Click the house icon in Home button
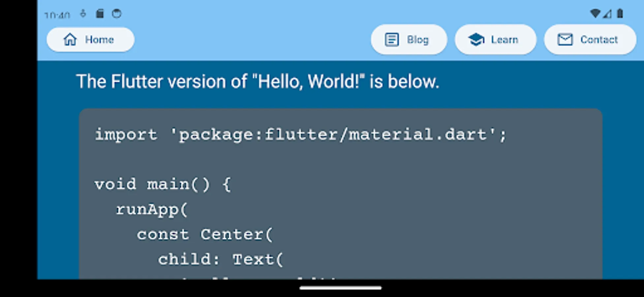 pyautogui.click(x=70, y=40)
